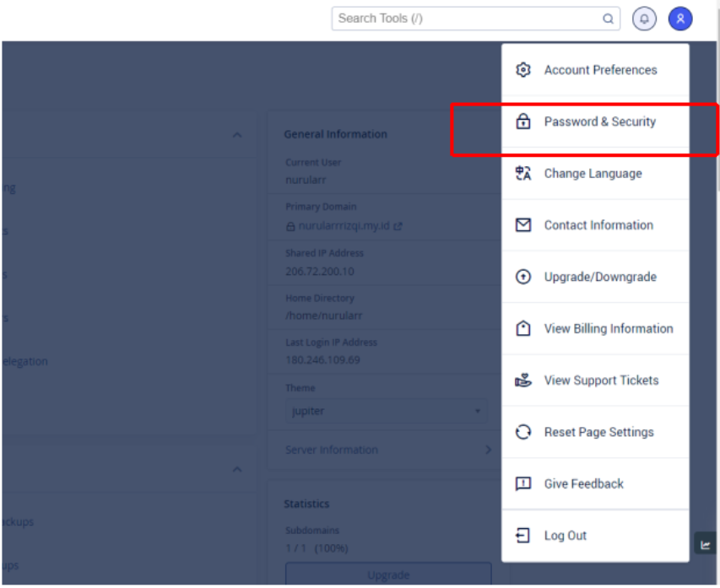The height and width of the screenshot is (588, 720).
Task: Click the Change Language translate icon
Action: point(523,174)
